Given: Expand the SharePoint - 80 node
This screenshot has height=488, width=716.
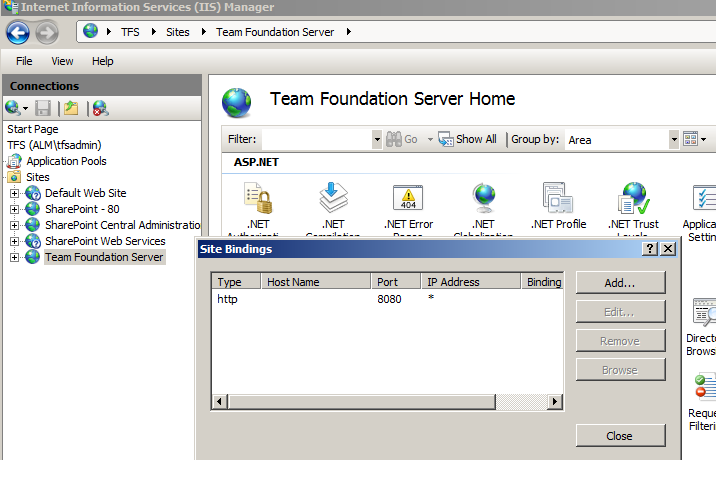Looking at the screenshot, I should 14,209.
